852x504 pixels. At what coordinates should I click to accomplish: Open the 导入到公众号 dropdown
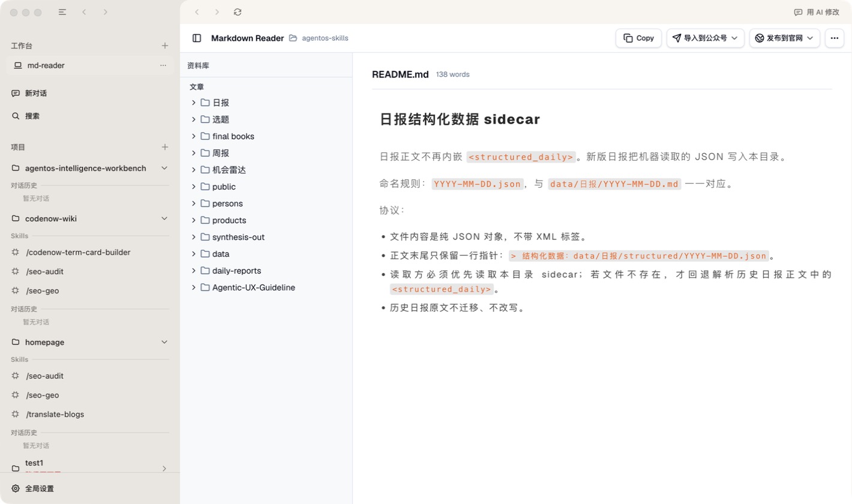[705, 38]
